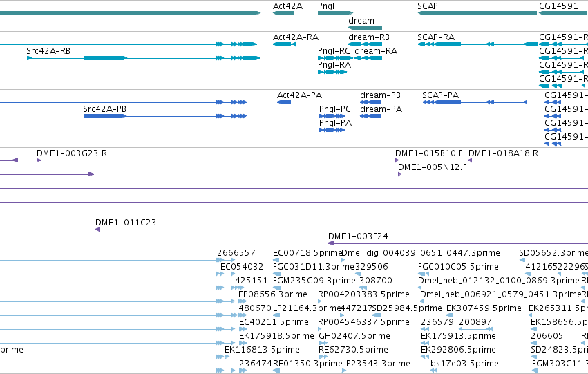Image resolution: width=588 pixels, height=374 pixels.
Task: Click the Act42A-PA protein label
Action: tap(300, 95)
